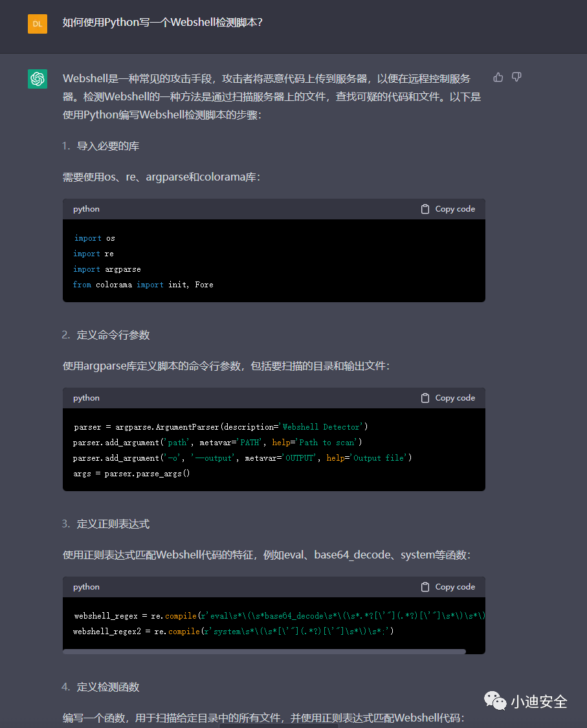Copy code of the ArgumentParser block
Screen dimensions: 587x728
448,398
